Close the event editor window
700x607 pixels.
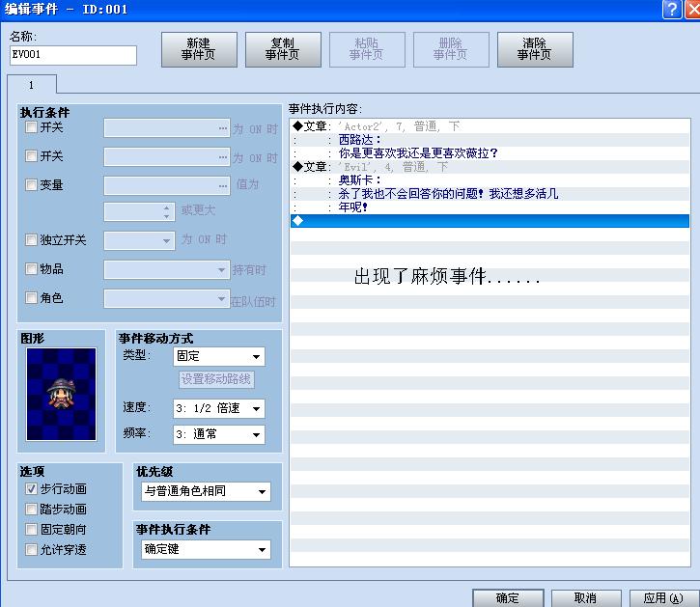pyautogui.click(x=693, y=9)
